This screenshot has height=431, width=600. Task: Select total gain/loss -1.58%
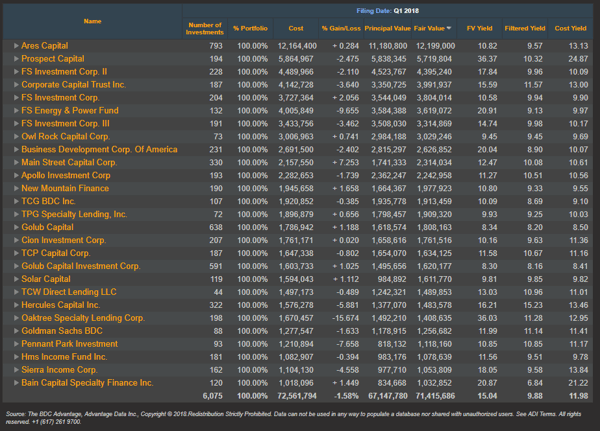click(x=346, y=396)
